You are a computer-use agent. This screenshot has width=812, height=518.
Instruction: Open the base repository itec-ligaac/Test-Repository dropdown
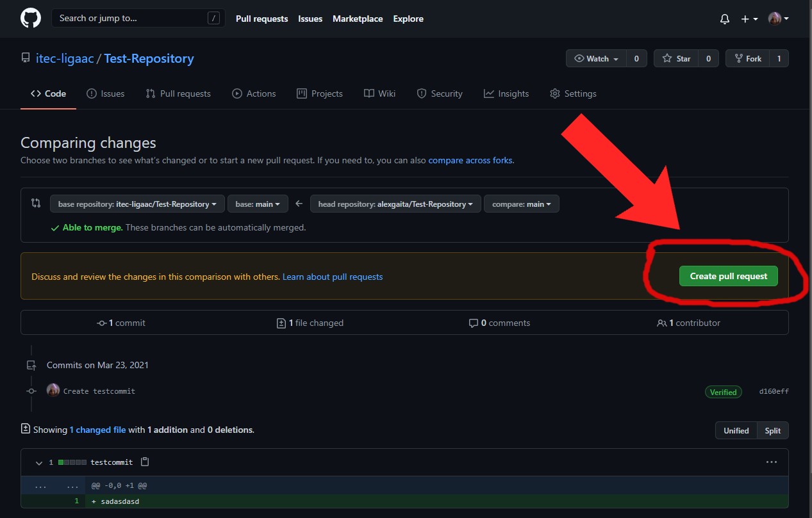click(x=137, y=204)
